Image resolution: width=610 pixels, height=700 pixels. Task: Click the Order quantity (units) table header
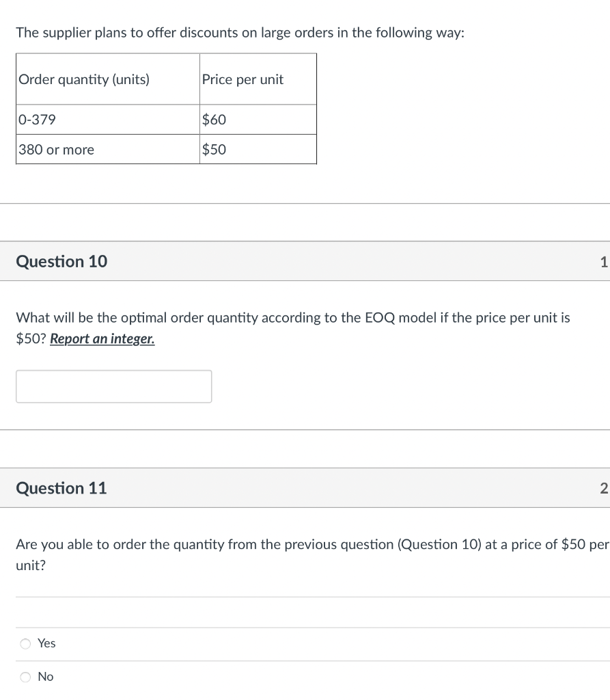[x=84, y=79]
